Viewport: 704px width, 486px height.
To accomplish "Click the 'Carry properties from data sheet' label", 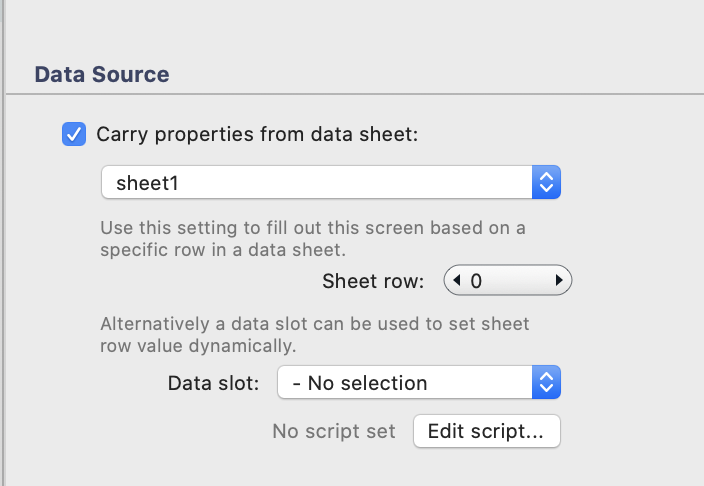I will (263, 134).
